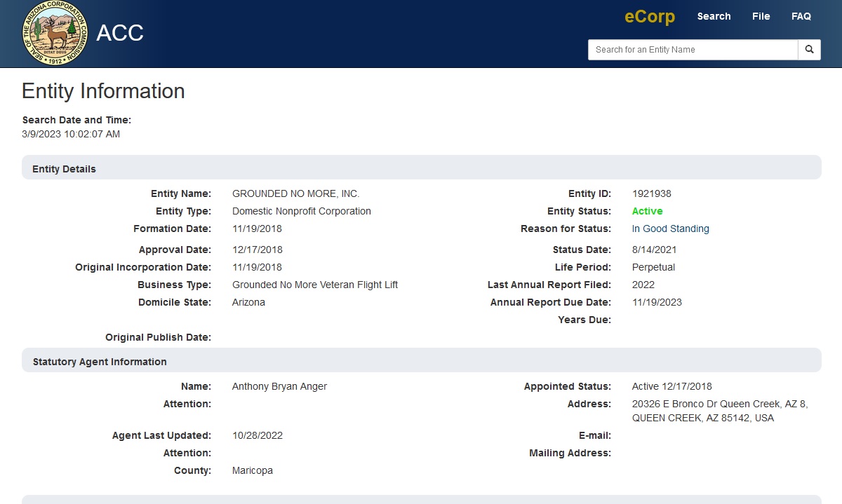The image size is (842, 504).
Task: Click the annual report due date 11/19/2023
Action: coord(657,302)
